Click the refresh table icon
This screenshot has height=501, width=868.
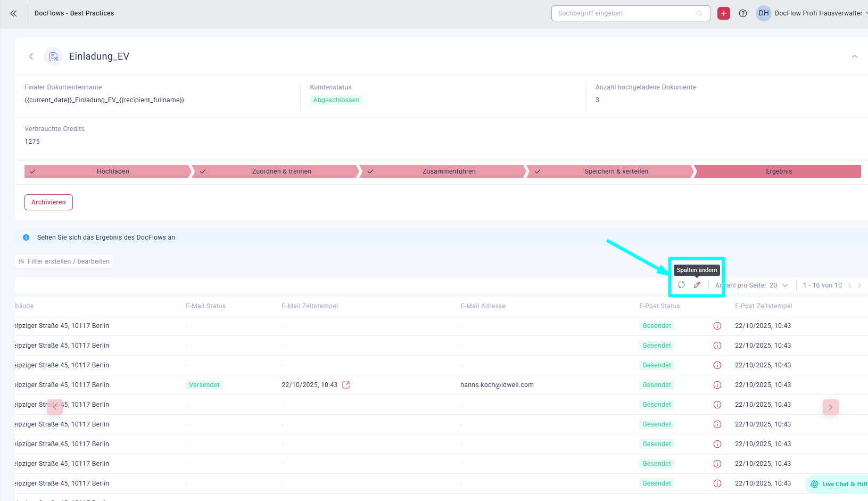(x=681, y=285)
